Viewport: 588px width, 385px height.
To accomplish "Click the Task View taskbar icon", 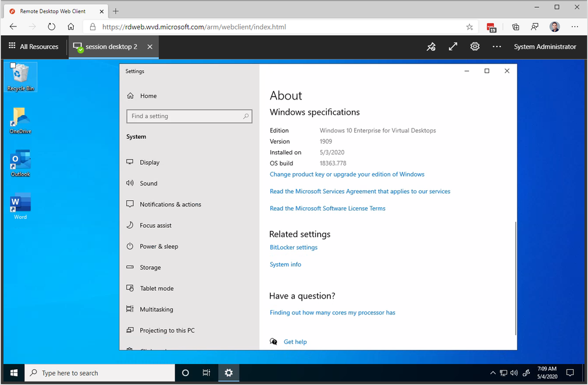I will pos(206,373).
